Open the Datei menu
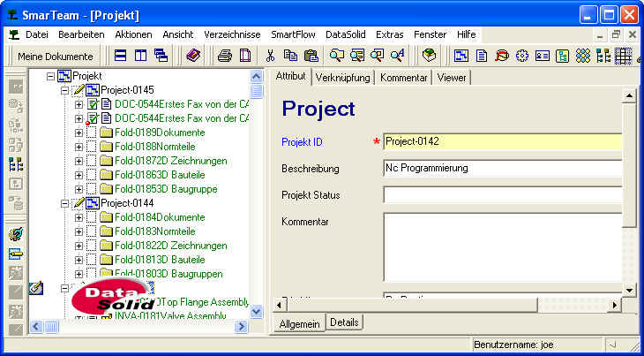Image resolution: width=644 pixels, height=356 pixels. pos(36,35)
